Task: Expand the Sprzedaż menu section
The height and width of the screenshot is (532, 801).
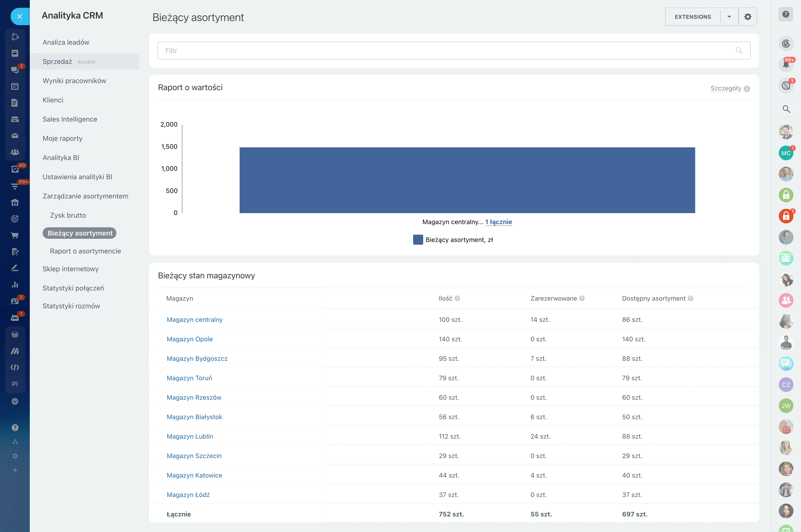Action: 84,61
